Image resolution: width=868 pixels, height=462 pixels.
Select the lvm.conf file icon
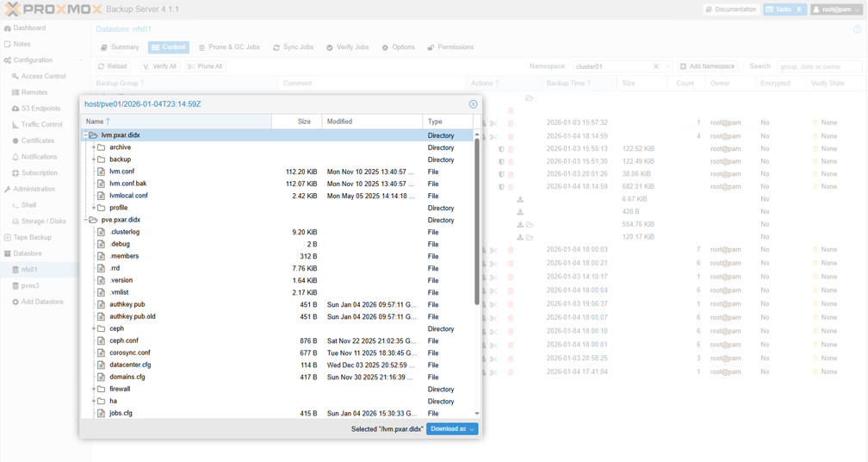pos(101,172)
